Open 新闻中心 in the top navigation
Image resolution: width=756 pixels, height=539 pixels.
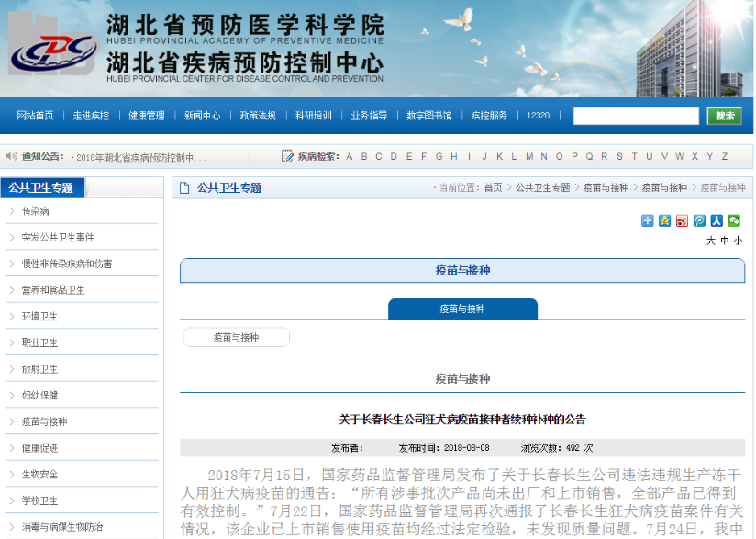coord(202,116)
